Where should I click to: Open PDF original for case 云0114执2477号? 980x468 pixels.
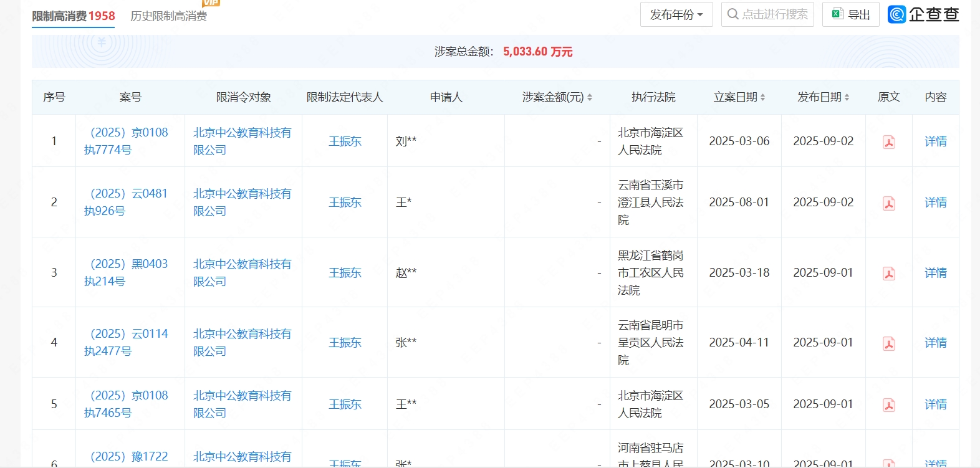click(x=889, y=343)
